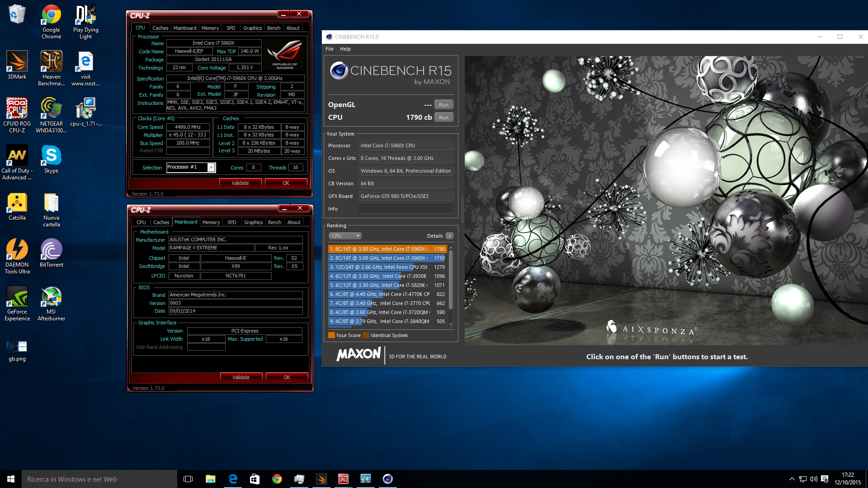This screenshot has height=488, width=868.
Task: Open the Memory tab in top CPU-Z window
Action: pos(210,28)
